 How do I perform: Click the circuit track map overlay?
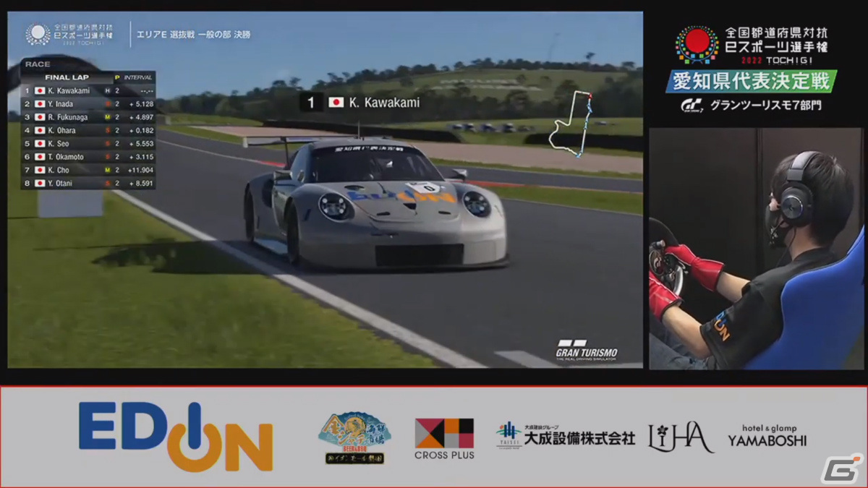(x=571, y=124)
